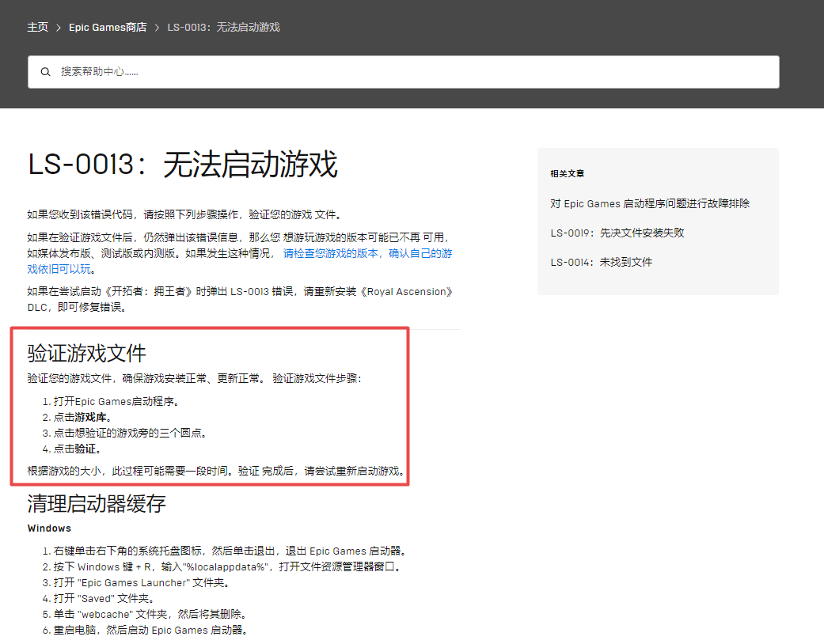Click step 打开Epic Games启动程序
The height and width of the screenshot is (644, 824).
click(x=116, y=401)
